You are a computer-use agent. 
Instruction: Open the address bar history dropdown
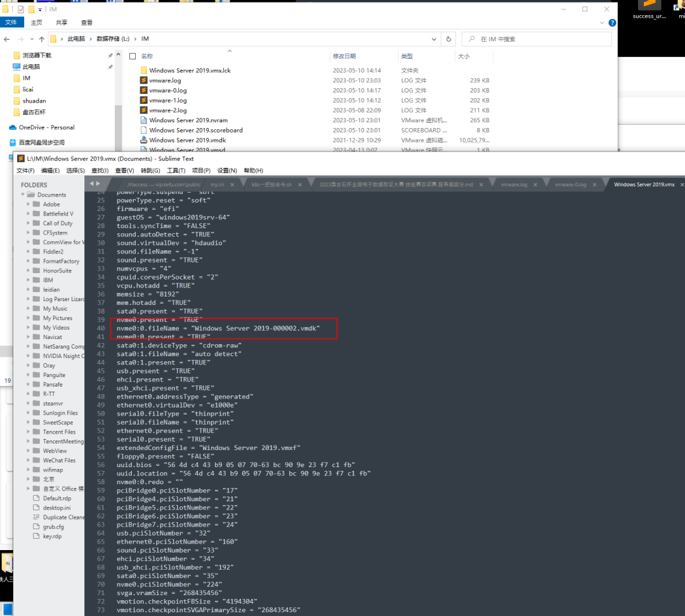(x=434, y=39)
